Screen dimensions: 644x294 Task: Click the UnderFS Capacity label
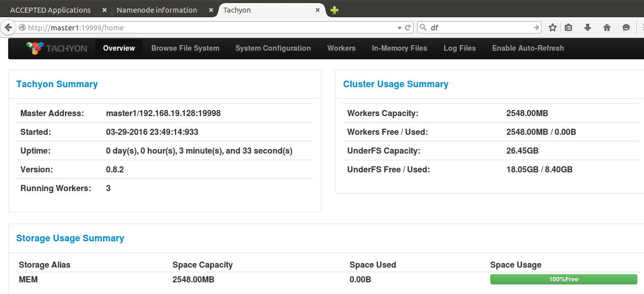click(x=384, y=151)
